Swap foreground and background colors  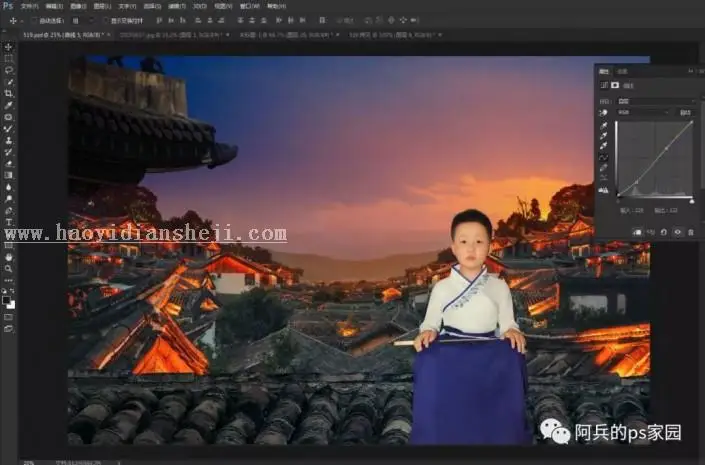[12, 291]
